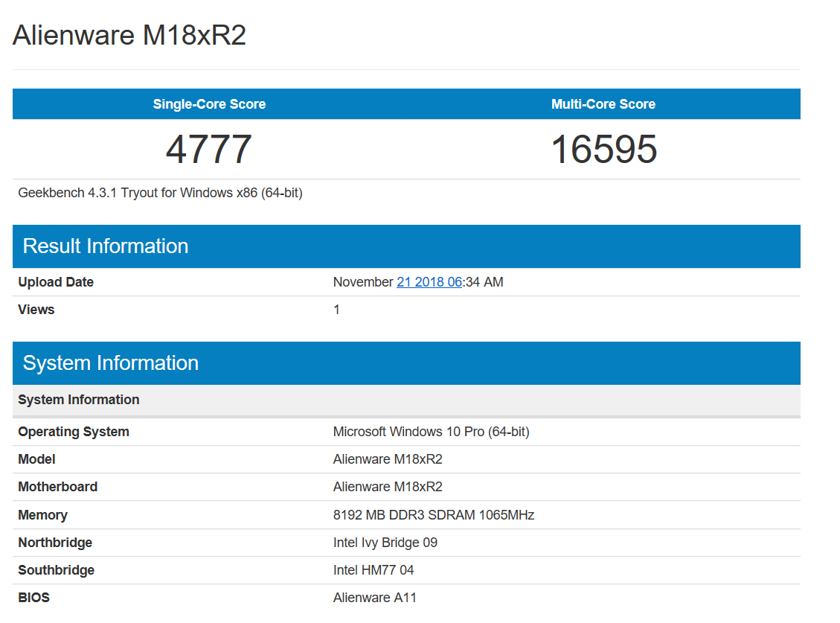Click the Alienware M18xR2 value in Model row
840x623 pixels.
point(388,459)
